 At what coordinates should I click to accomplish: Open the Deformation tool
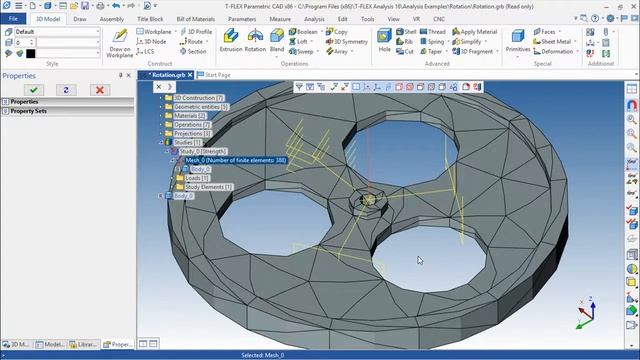point(553,51)
